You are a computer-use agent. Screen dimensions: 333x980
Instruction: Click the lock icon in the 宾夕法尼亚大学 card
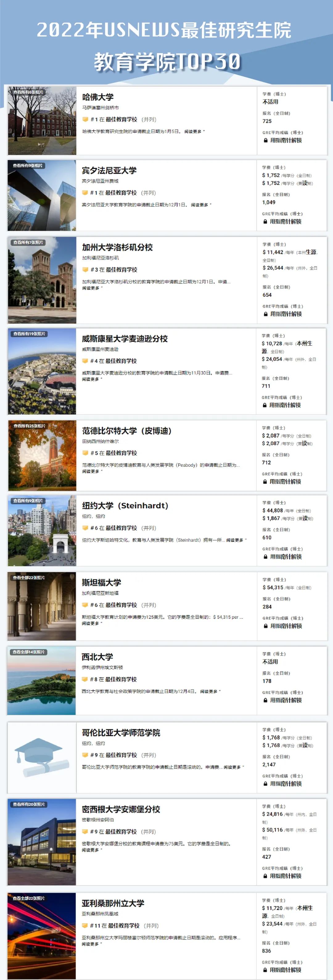[265, 221]
